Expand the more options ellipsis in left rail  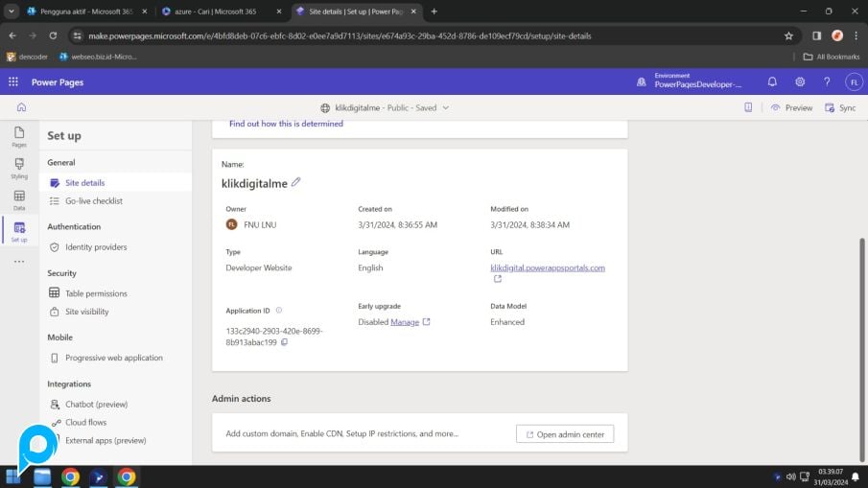tap(19, 262)
